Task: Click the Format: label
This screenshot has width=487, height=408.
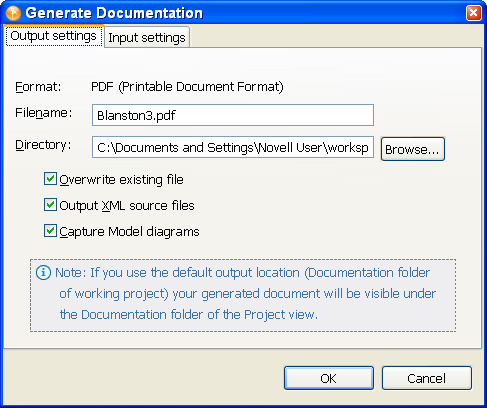Action: pos(38,87)
